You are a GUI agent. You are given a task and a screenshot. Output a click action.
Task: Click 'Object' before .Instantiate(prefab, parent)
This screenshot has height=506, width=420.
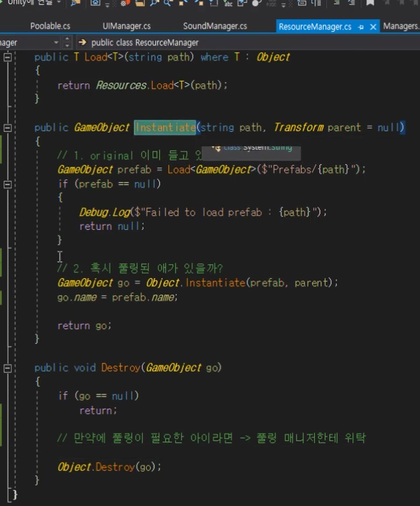point(162,283)
